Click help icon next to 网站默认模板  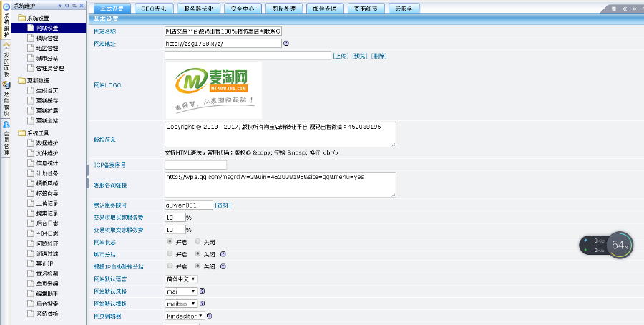click(202, 304)
